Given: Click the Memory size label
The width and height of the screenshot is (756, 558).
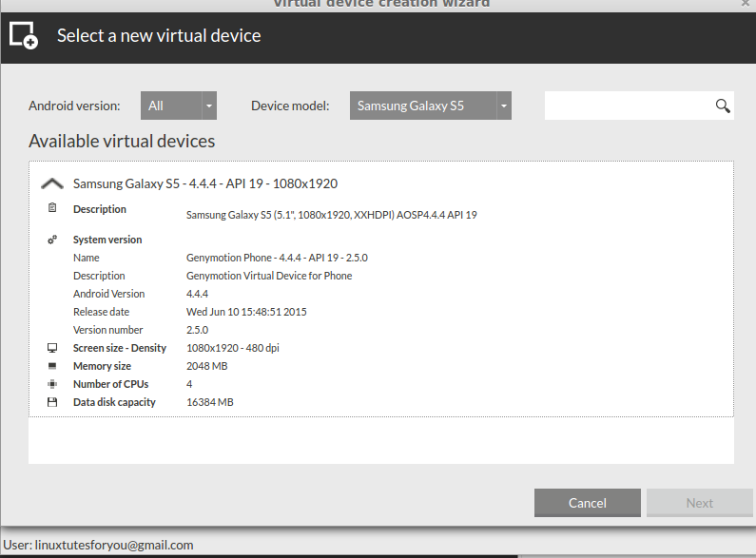Looking at the screenshot, I should point(102,366).
